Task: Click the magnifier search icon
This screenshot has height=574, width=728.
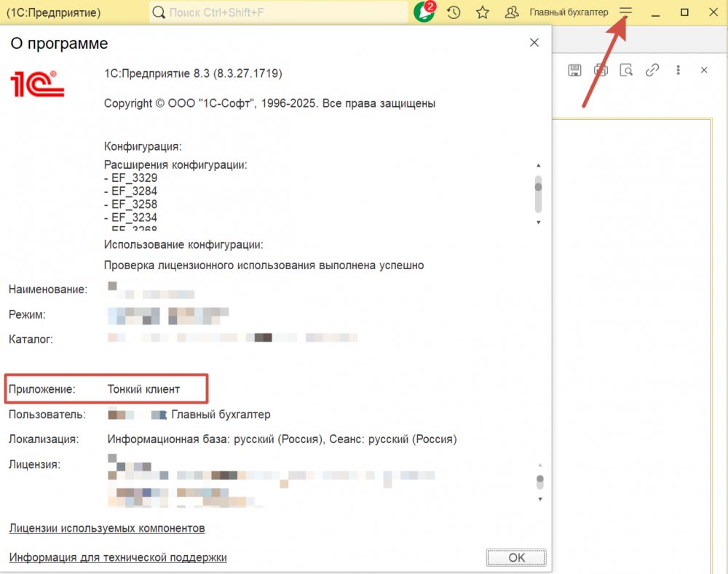Action: [159, 12]
